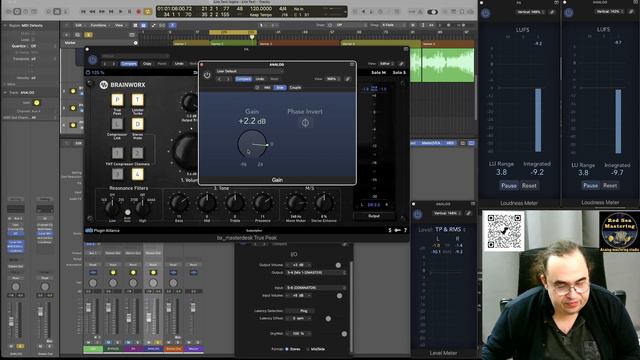The height and width of the screenshot is (360, 640).
Task: Click the Low resonance filter knob
Action: pyautogui.click(x=112, y=208)
